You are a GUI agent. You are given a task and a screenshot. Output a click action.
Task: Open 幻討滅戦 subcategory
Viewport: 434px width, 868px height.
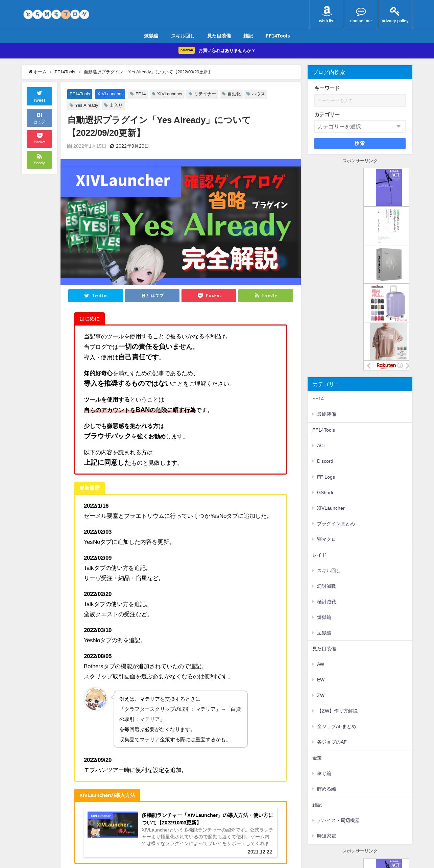click(327, 586)
